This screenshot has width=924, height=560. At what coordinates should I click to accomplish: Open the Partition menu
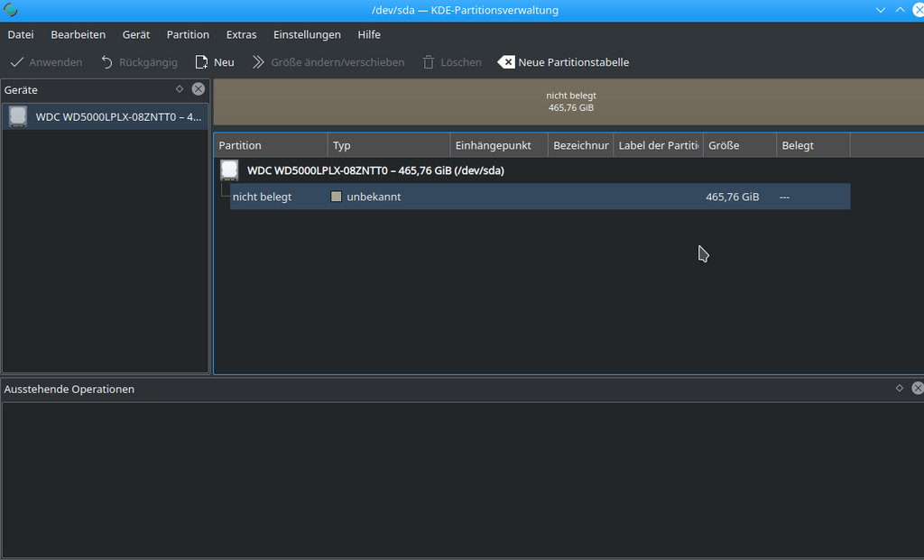click(x=188, y=34)
